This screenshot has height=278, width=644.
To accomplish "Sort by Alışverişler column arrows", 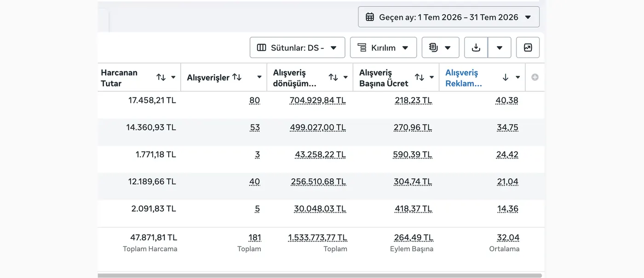I will coord(237,77).
